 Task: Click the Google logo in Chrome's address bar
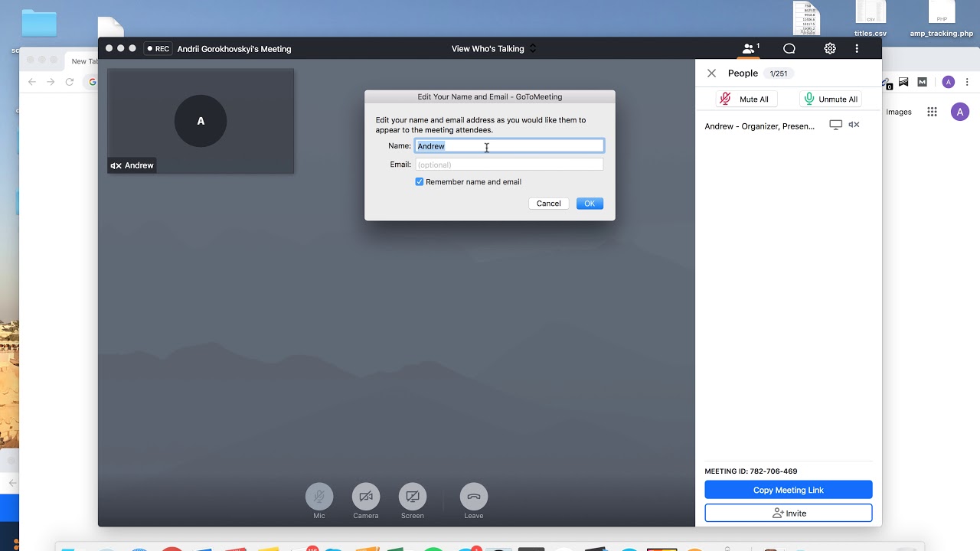click(92, 82)
